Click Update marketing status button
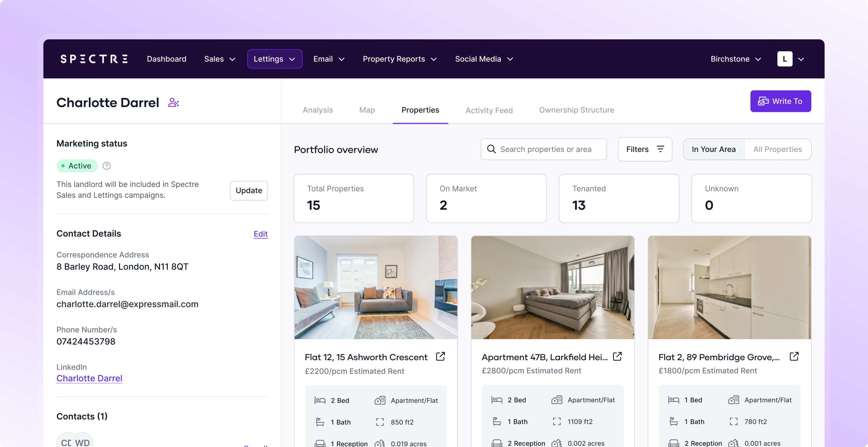 249,191
